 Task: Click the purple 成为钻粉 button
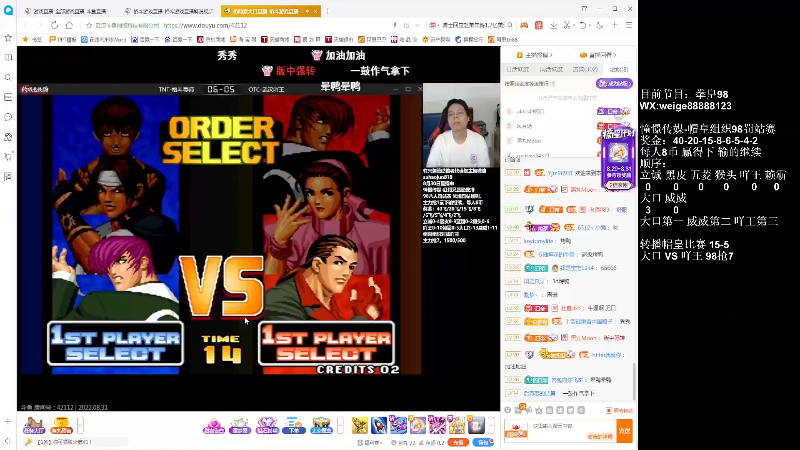coord(614,83)
